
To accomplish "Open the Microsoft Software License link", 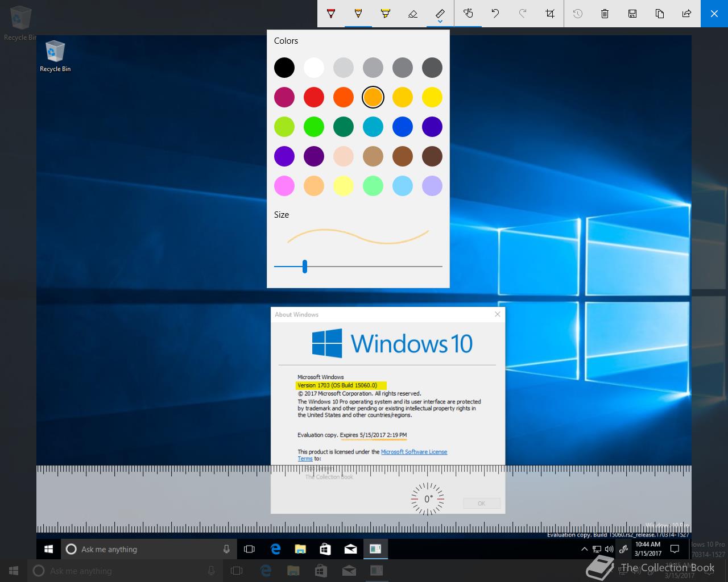I will point(413,452).
